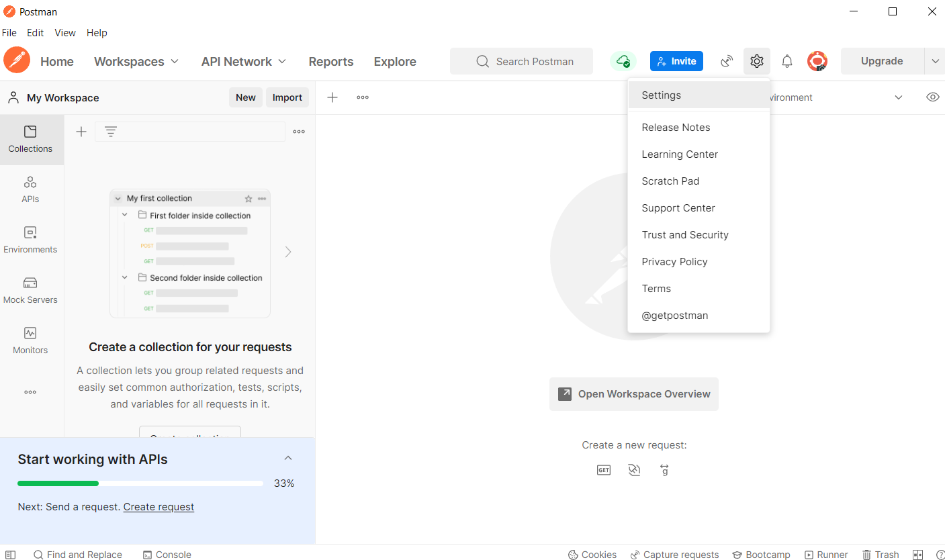This screenshot has height=560, width=945.
Task: Create a new gRPC request icon
Action: pos(665,470)
